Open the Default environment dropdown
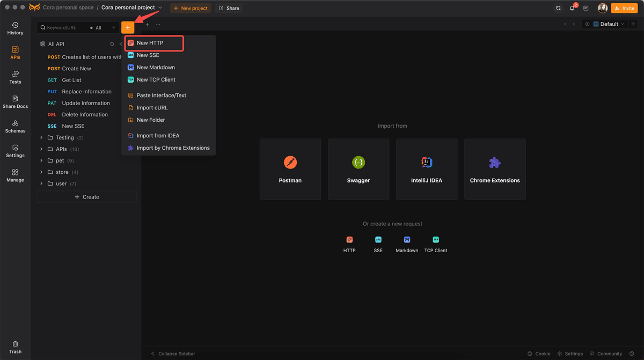The width and height of the screenshot is (644, 360). [x=604, y=24]
